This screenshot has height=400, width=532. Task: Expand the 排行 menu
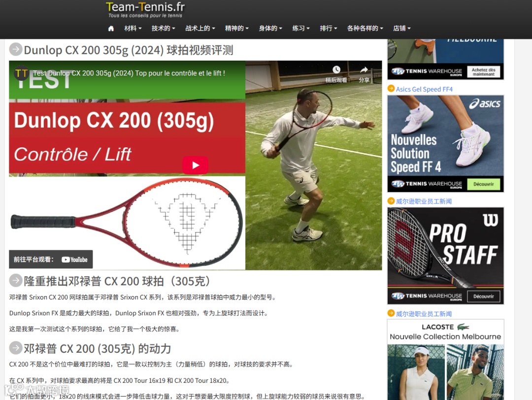329,29
